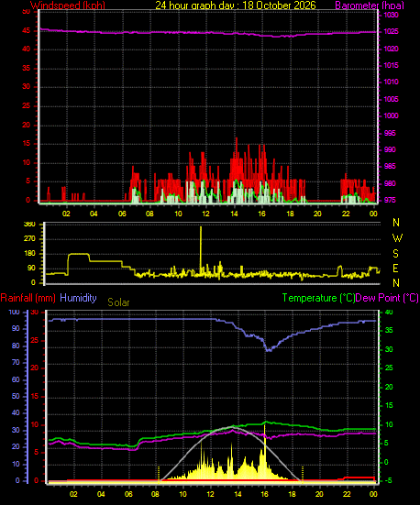
Task: Click the 1000 value on the barometer axis
Action: pos(391,115)
